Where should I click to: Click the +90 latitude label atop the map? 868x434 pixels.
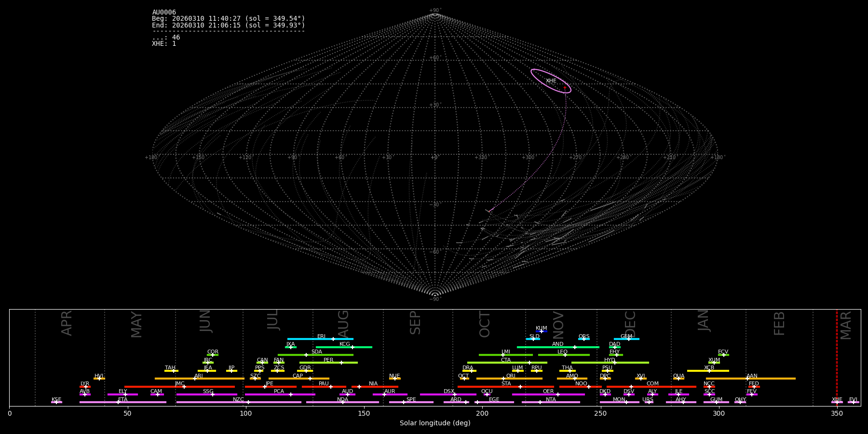[434, 11]
